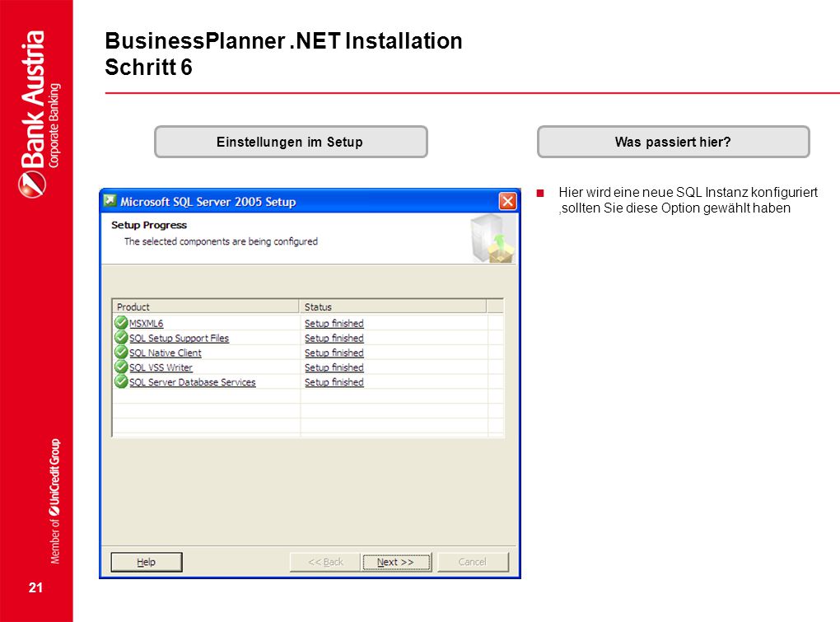Click the Status column header

coord(393,306)
